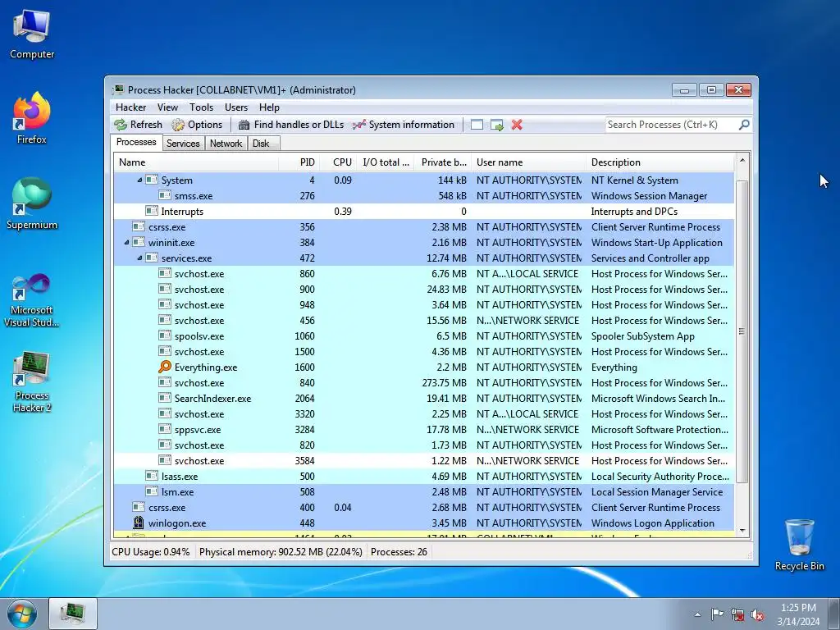840x630 pixels.
Task: Open Process Hacker 2 desktop shortcut
Action: pos(32,382)
